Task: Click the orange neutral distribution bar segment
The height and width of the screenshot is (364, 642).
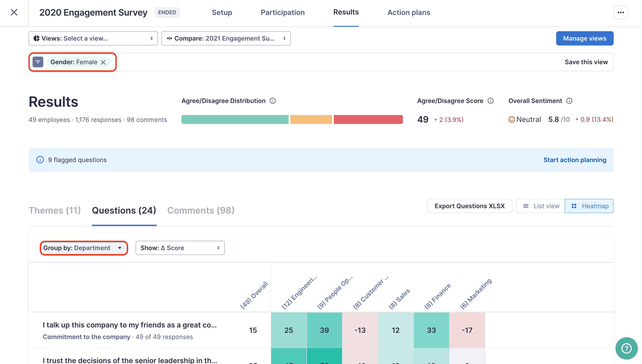Action: (x=311, y=119)
